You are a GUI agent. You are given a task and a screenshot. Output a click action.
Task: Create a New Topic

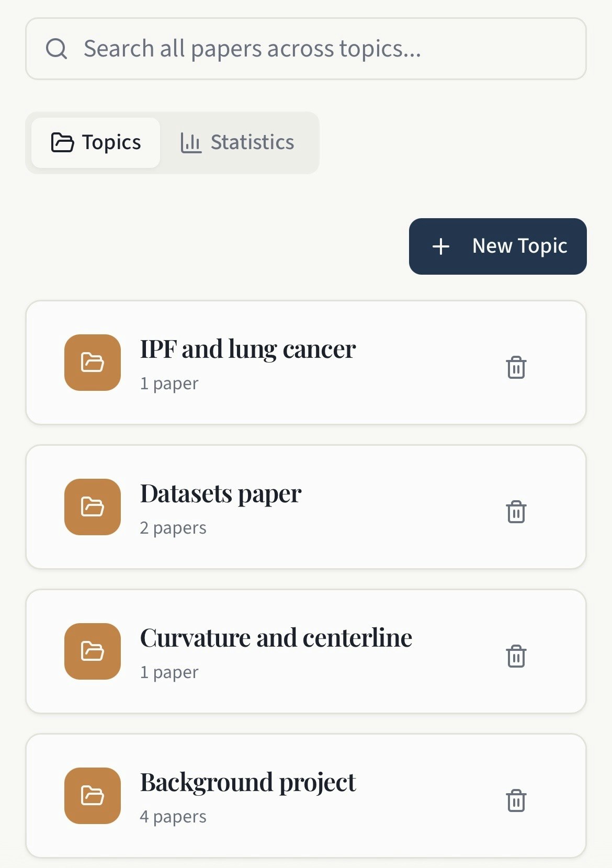[497, 246]
